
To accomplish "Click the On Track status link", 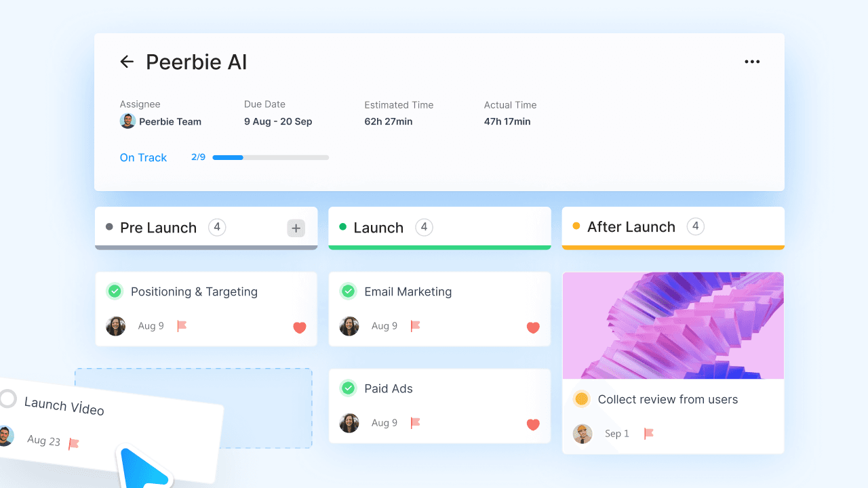I will click(143, 157).
